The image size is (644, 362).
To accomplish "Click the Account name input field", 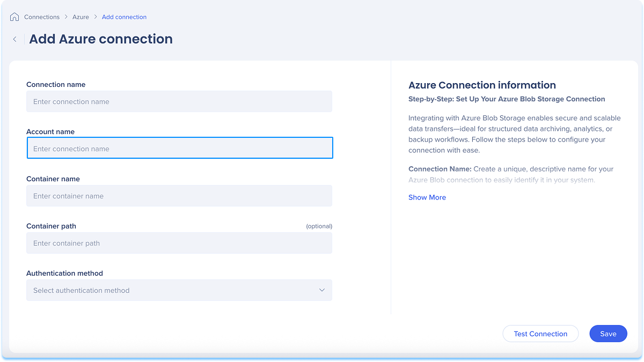I will point(180,148).
